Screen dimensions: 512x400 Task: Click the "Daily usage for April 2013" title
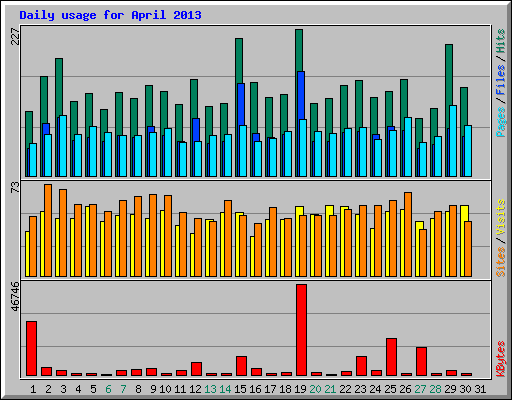coord(110,15)
